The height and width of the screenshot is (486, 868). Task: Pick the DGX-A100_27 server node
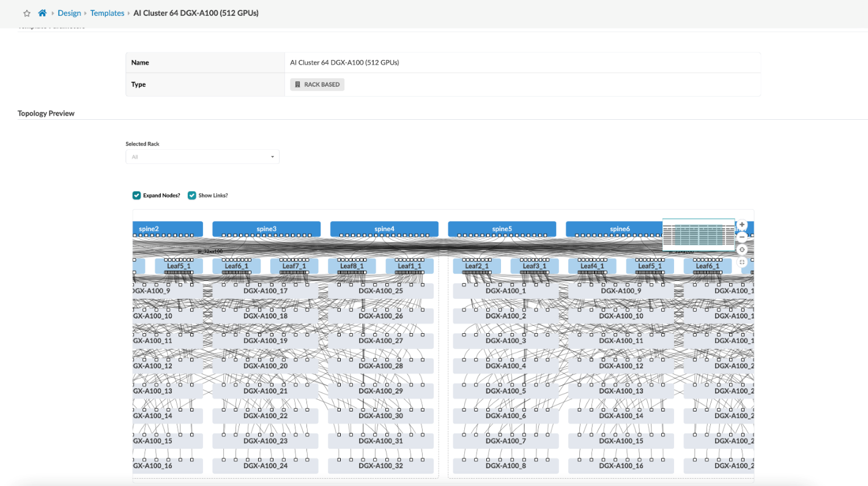tap(381, 341)
